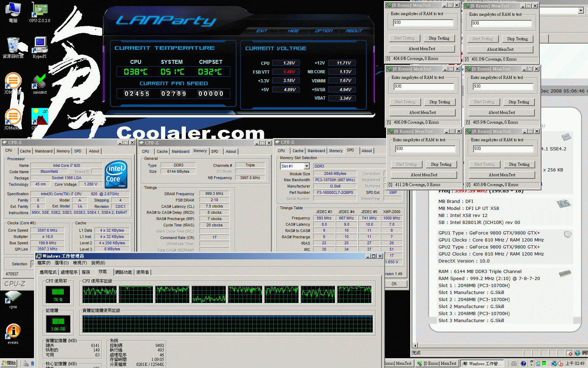Viewport: 588px width, 368px height.
Task: Click the 開始 Start button
Action: pyautogui.click(x=9, y=363)
